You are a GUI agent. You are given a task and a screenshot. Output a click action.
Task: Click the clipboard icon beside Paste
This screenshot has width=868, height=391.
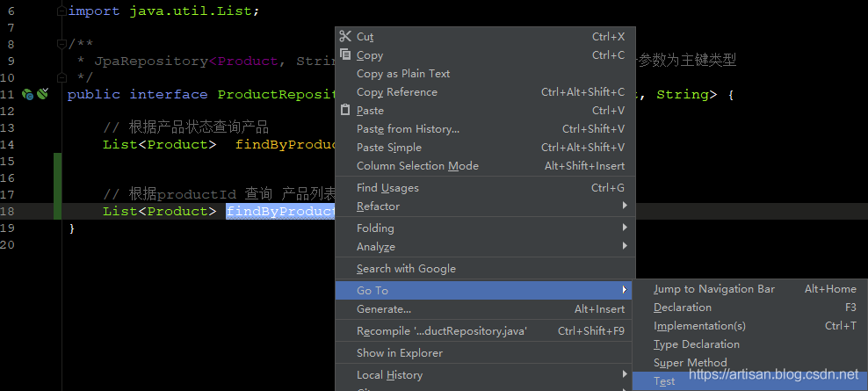pos(345,111)
